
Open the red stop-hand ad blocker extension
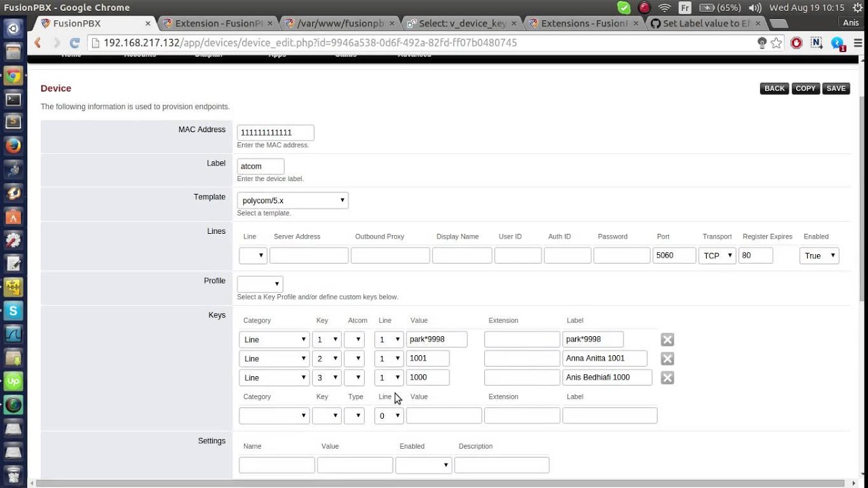coord(797,43)
